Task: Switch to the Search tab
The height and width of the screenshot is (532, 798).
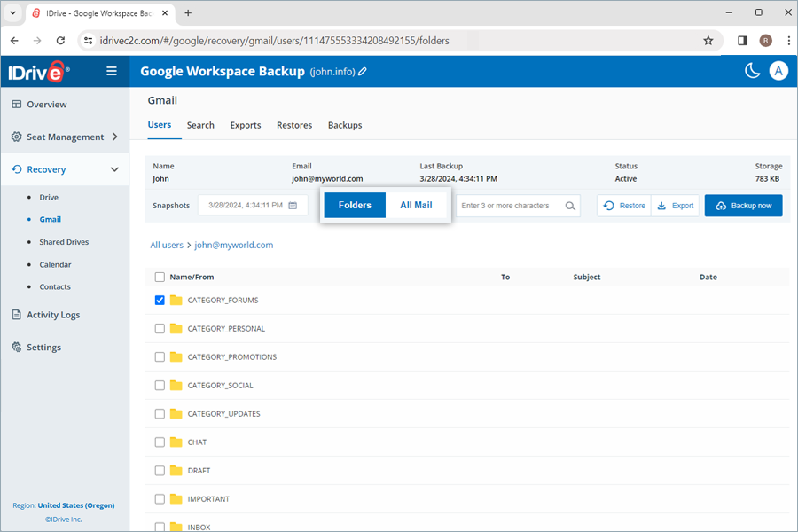Action: click(200, 125)
